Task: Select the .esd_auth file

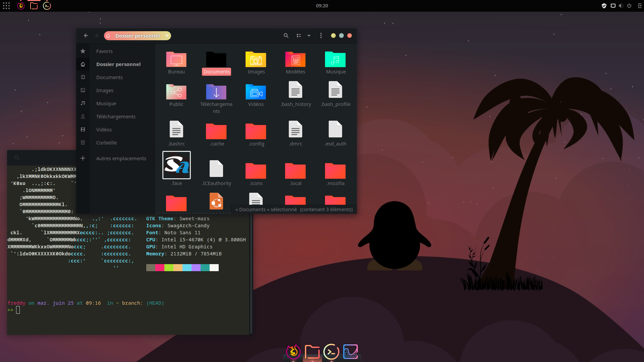Action: click(335, 129)
